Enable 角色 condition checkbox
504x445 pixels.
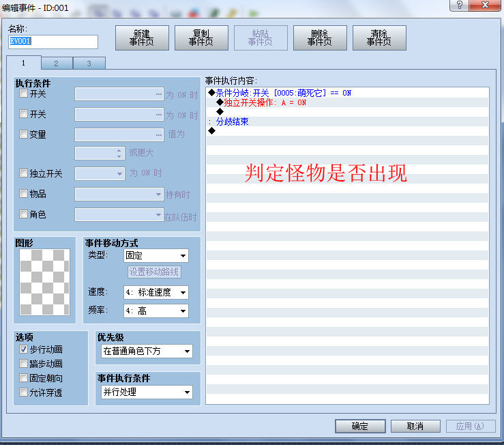tap(23, 214)
